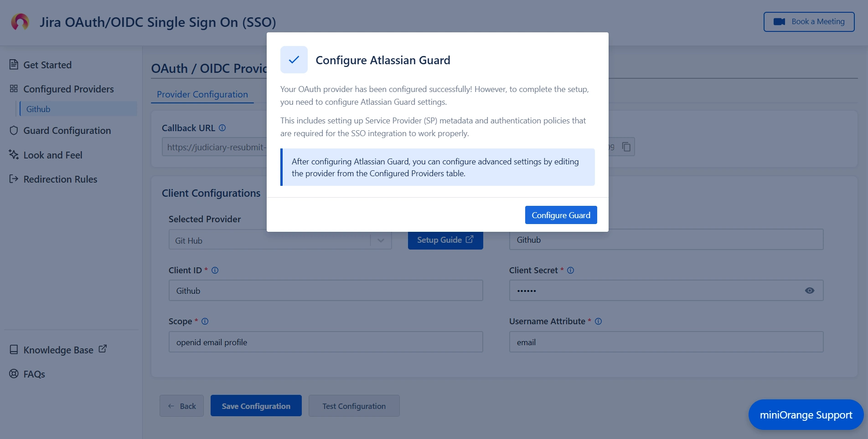The height and width of the screenshot is (439, 868).
Task: Click the Client Secret info icon
Action: [570, 271]
